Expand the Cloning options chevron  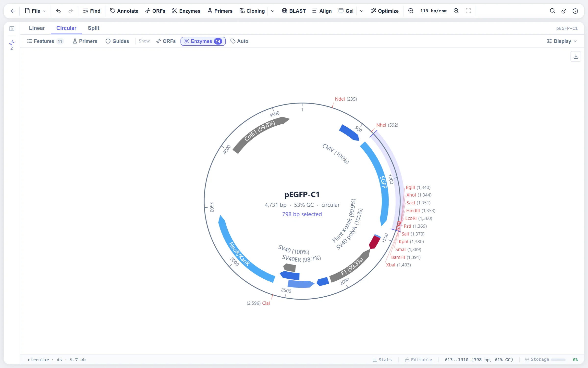pyautogui.click(x=273, y=11)
